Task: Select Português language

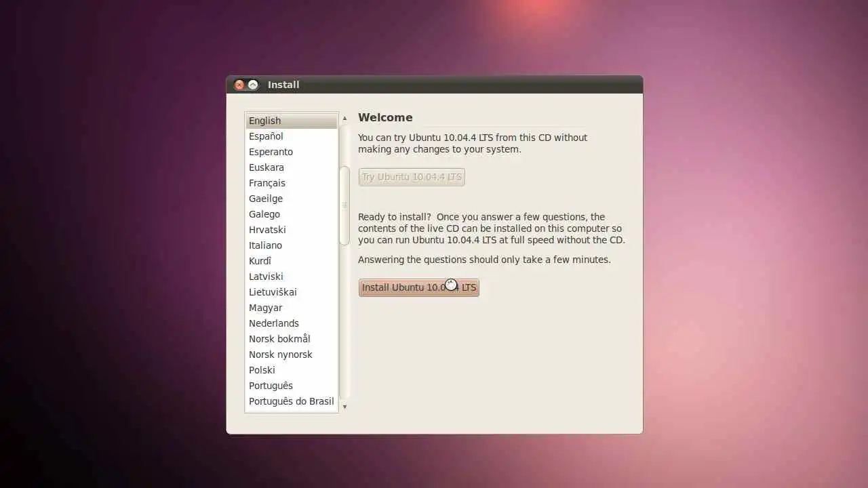Action: [x=292, y=386]
